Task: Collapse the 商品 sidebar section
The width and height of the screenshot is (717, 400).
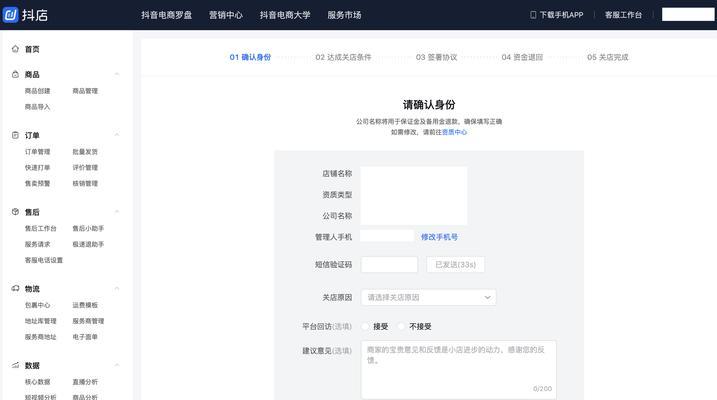Action: pyautogui.click(x=117, y=74)
